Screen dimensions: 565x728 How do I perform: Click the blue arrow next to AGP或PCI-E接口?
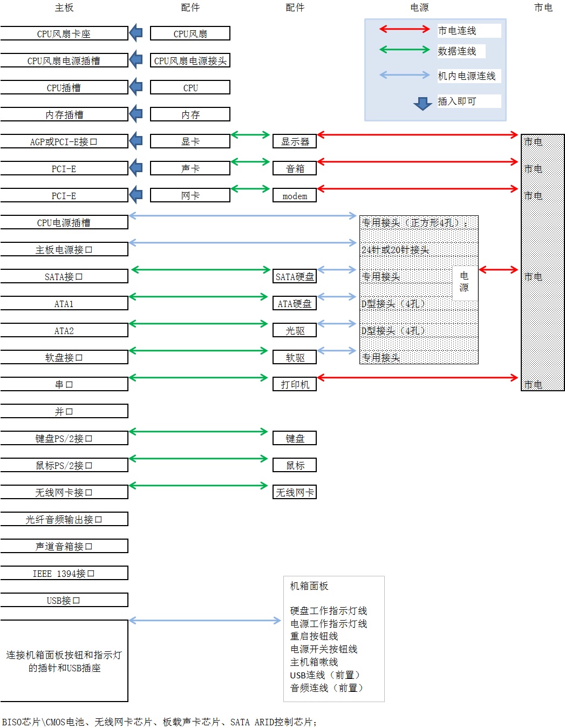coord(136,141)
